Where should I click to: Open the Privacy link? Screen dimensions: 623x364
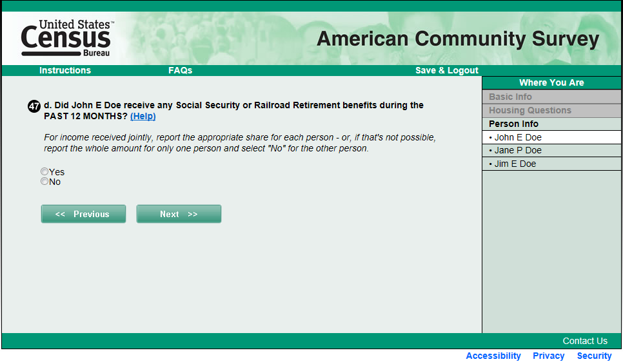pos(549,356)
